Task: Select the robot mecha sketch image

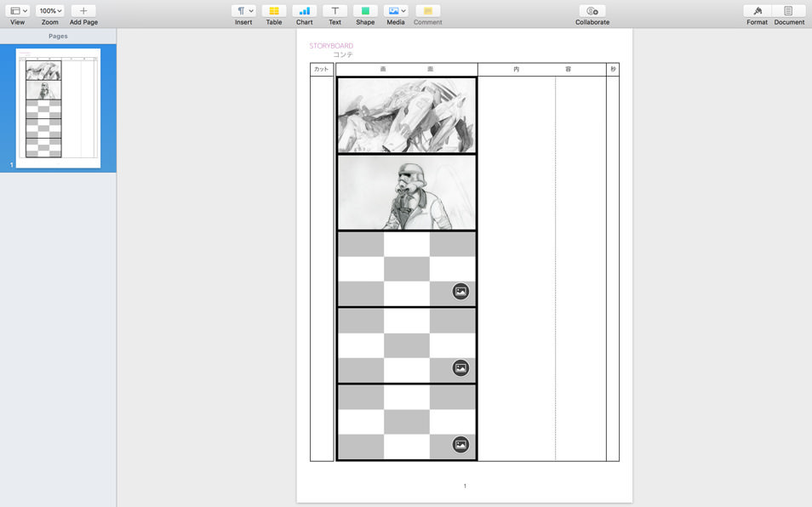Action: (x=407, y=116)
